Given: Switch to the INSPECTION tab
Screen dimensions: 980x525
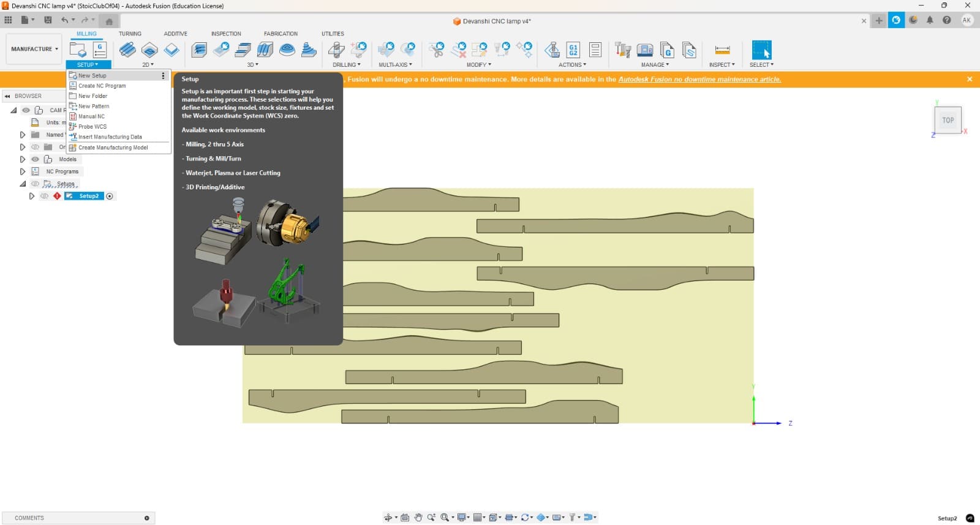Looking at the screenshot, I should 226,34.
